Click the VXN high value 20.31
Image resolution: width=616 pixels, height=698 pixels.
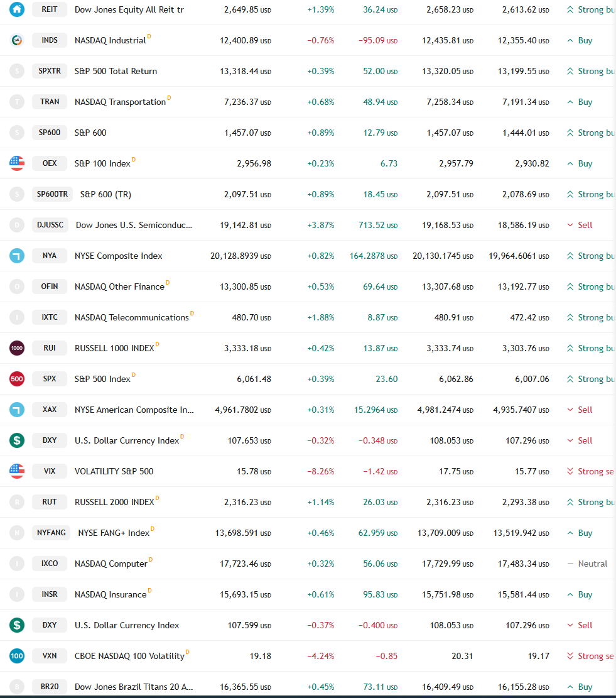tap(462, 656)
